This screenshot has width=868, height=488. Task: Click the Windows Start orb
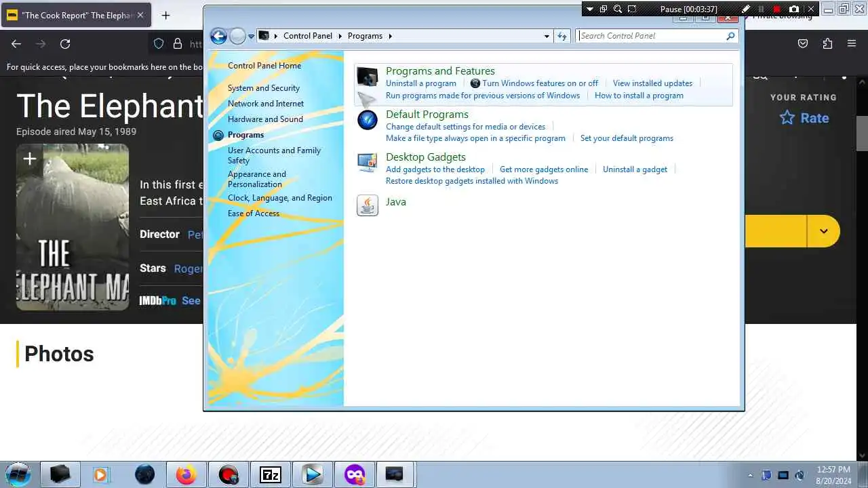click(x=18, y=474)
